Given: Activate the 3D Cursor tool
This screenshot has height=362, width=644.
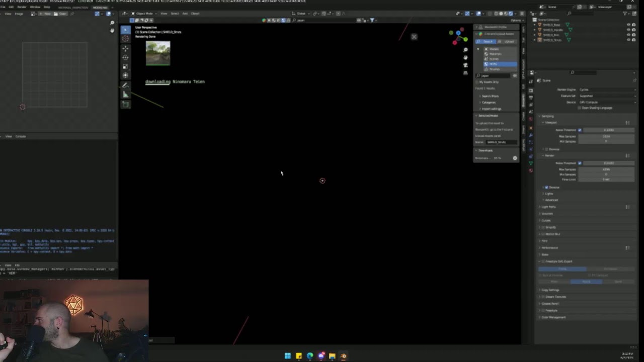Looking at the screenshot, I should (125, 39).
